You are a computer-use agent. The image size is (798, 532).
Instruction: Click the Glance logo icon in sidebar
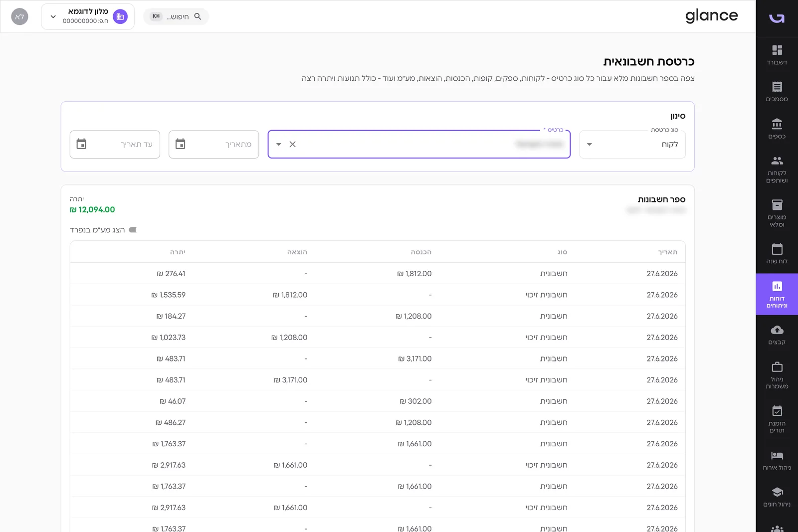coord(777,18)
